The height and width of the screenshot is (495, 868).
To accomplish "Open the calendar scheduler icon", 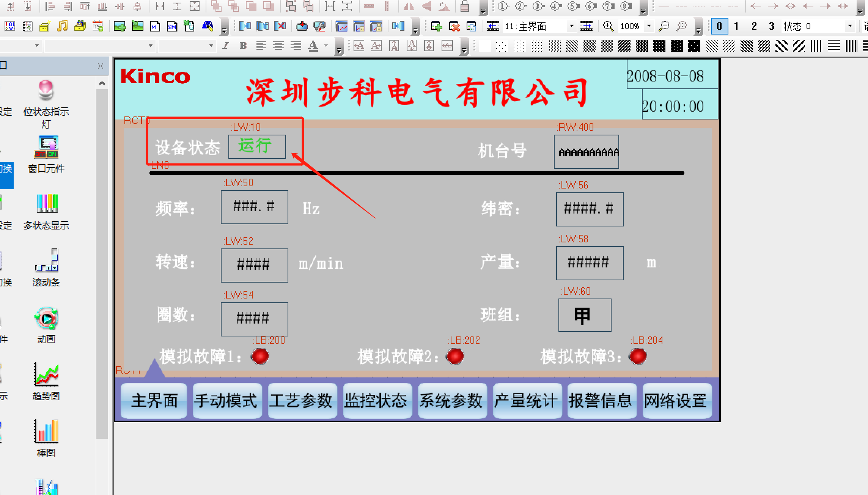I will click(97, 26).
